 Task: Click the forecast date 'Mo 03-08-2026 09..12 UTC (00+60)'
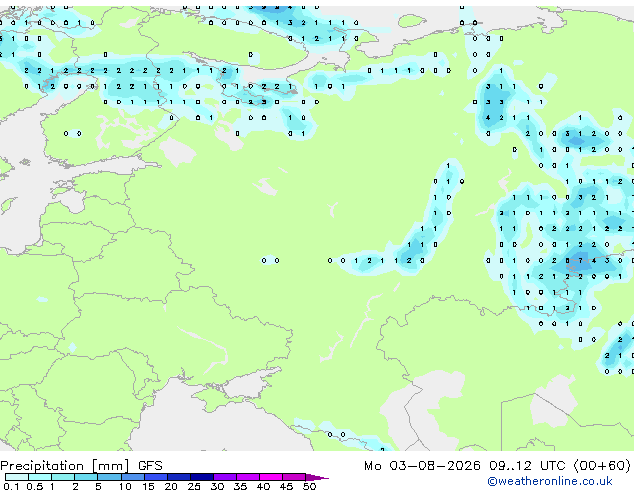tap(497, 466)
